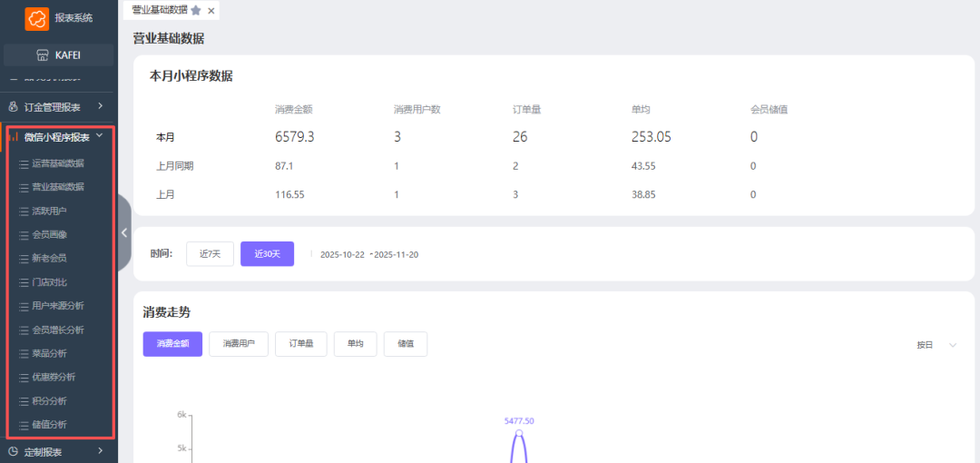
Task: Click the store icon beside KAFEI
Action: (43, 55)
